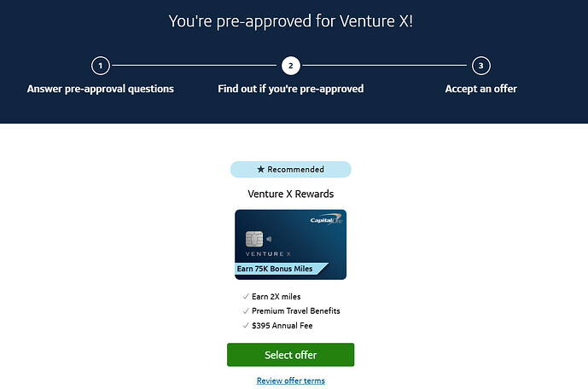Click the Venture X card image
This screenshot has width=588, height=389.
pos(291,244)
